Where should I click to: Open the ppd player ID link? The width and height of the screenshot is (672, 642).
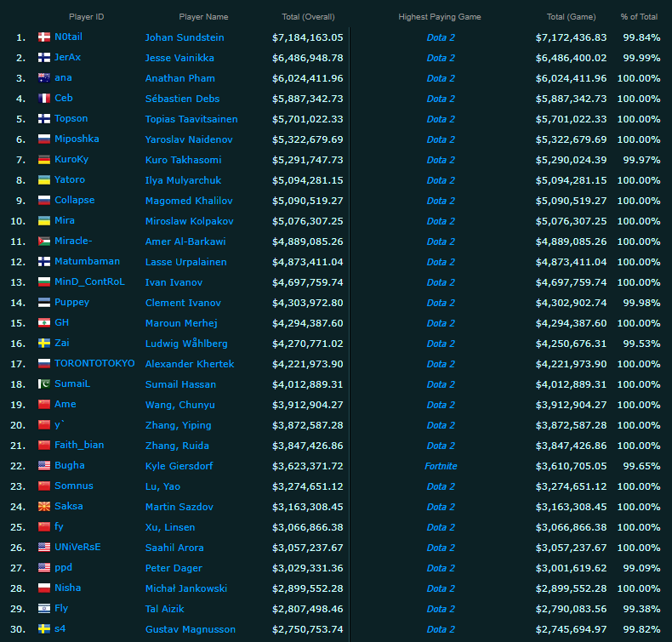[64, 567]
